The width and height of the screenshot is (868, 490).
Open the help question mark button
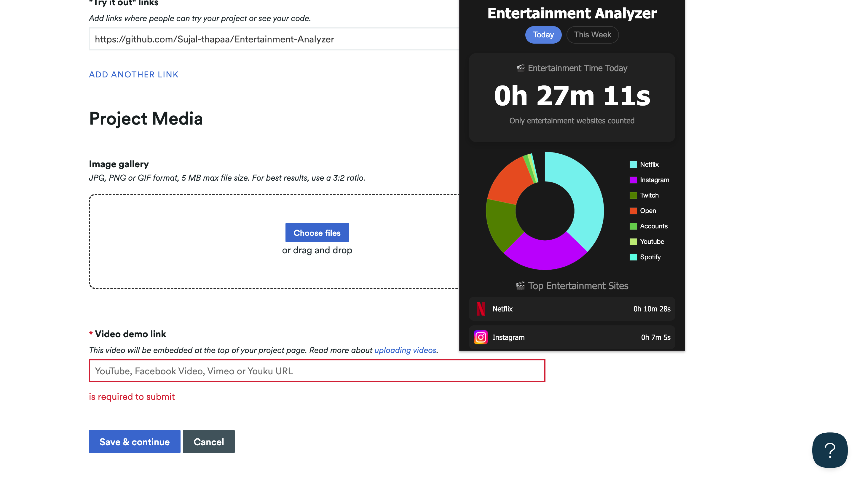click(829, 450)
